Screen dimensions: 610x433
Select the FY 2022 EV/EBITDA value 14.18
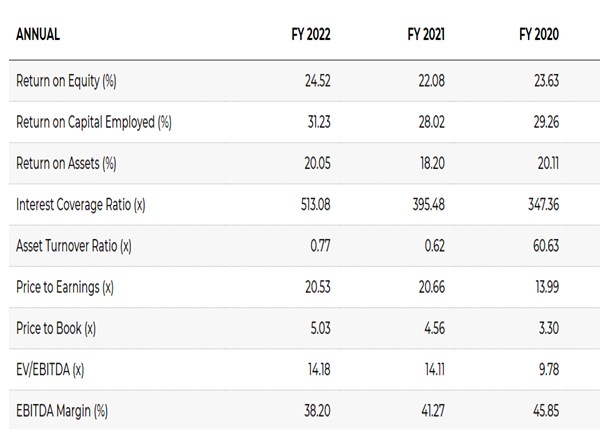coord(318,369)
